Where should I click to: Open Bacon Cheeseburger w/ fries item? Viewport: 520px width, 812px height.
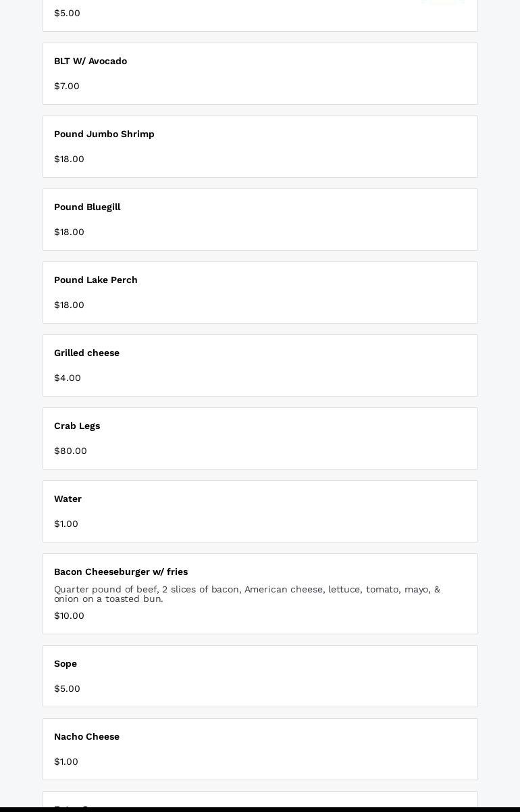click(260, 594)
